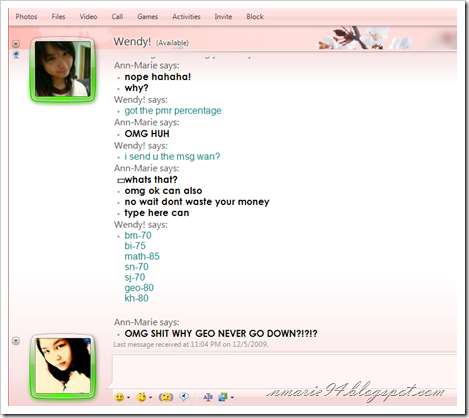The height and width of the screenshot is (418, 469).
Task: Click 'no wait dont waste your money'
Action: tap(197, 202)
